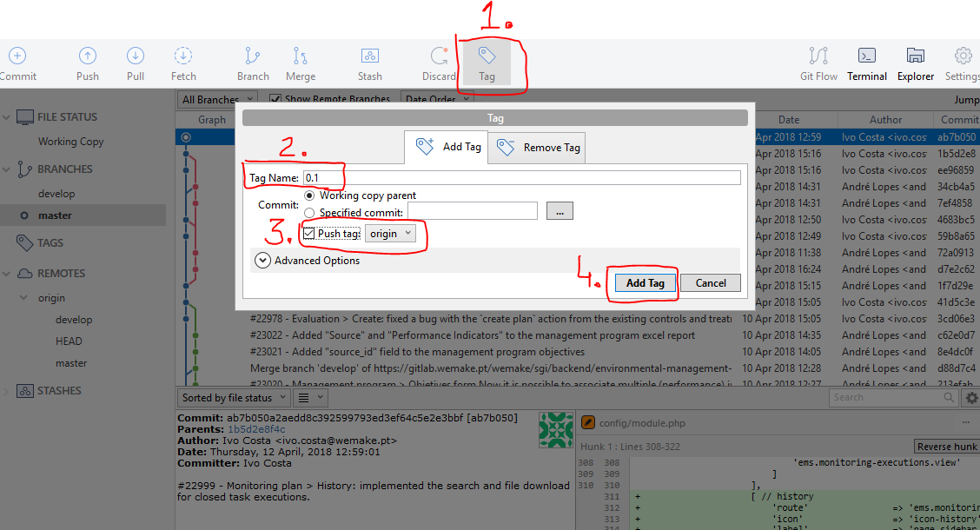Toggle the Push tag checkbox
Screen dimensions: 980x530
coord(308,234)
